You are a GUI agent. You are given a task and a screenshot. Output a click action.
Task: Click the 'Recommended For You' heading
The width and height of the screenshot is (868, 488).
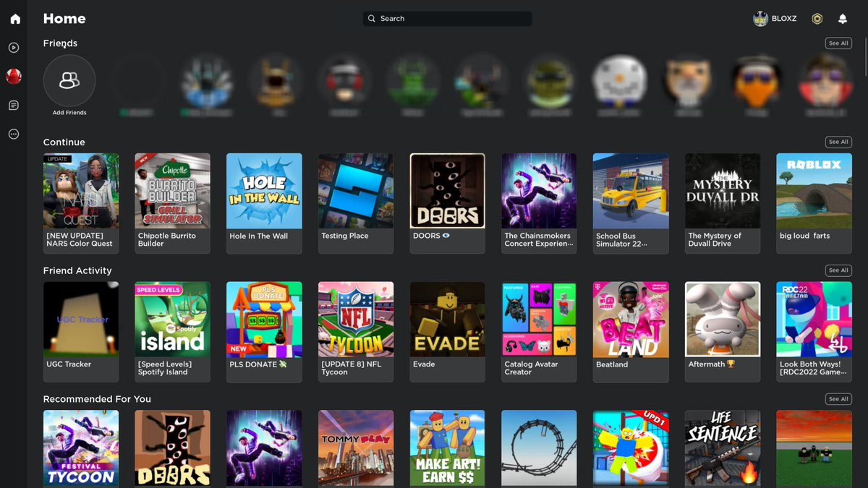click(97, 399)
